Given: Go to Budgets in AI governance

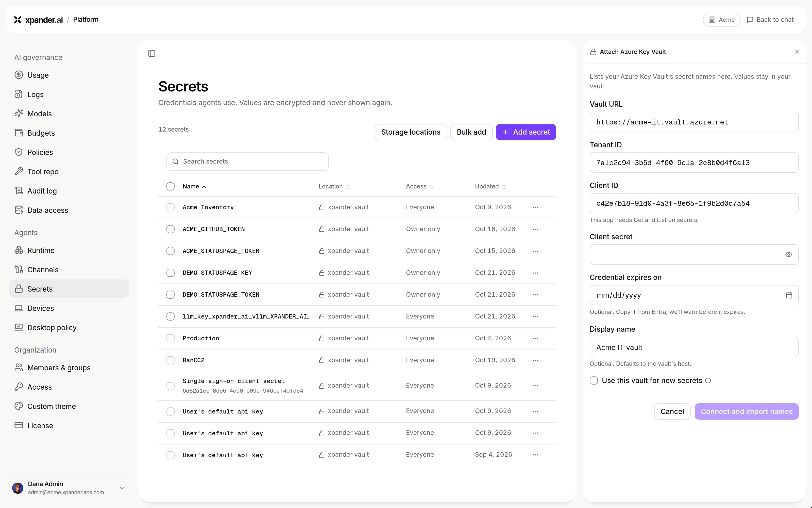Looking at the screenshot, I should click(69, 133).
